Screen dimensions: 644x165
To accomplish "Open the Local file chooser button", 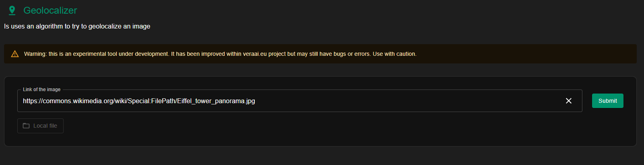I will click(40, 126).
